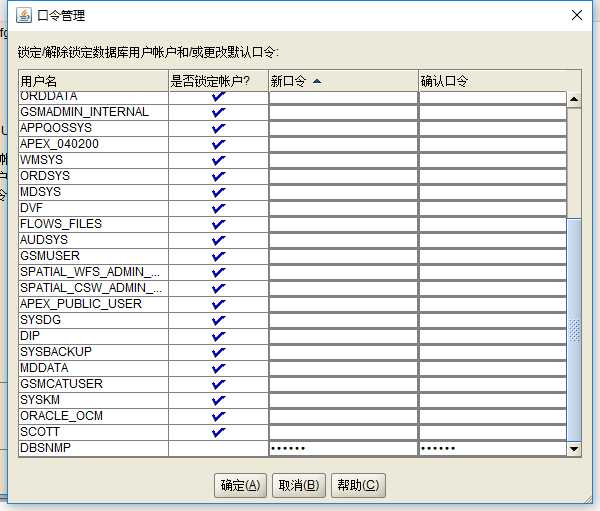Image resolution: width=600 pixels, height=511 pixels.
Task: Cancel with the 取消(B) button
Action: (x=299, y=485)
